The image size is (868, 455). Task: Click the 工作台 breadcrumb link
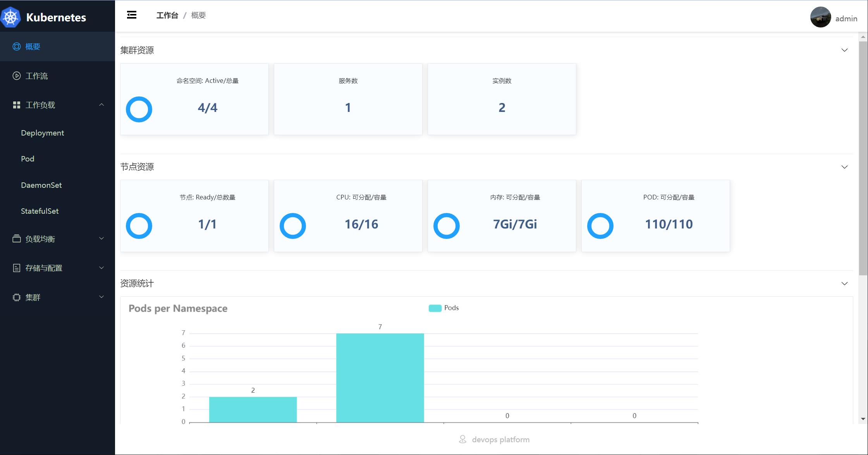(167, 15)
